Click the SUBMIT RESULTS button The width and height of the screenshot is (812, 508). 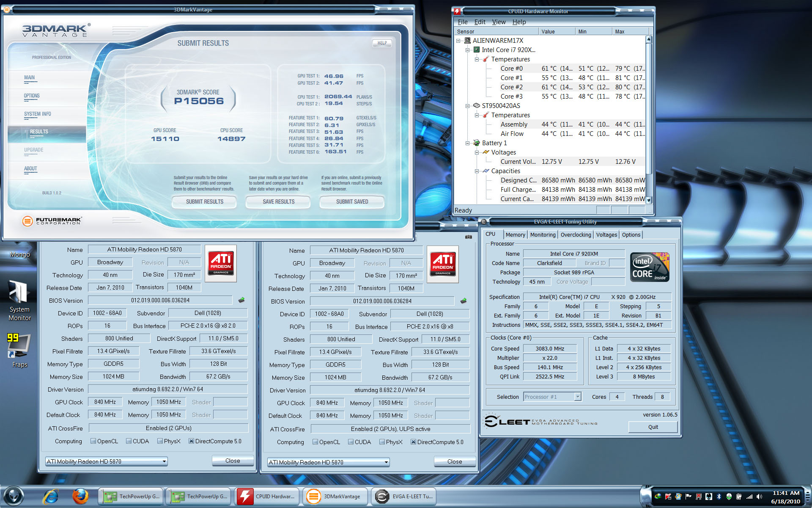(x=204, y=202)
